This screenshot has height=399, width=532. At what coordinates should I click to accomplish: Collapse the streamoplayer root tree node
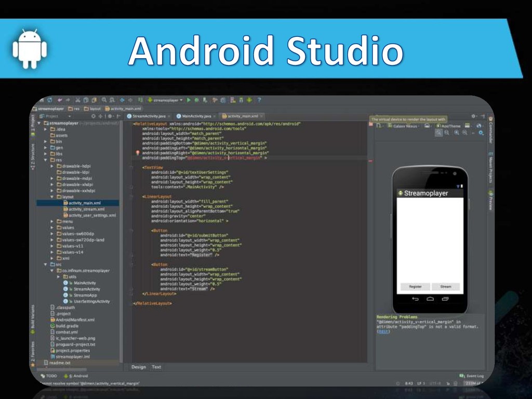(39, 123)
